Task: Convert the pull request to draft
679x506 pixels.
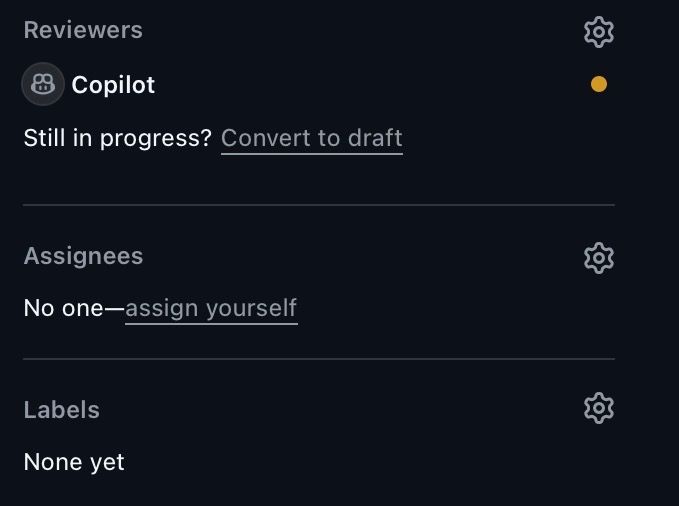Action: click(x=311, y=138)
